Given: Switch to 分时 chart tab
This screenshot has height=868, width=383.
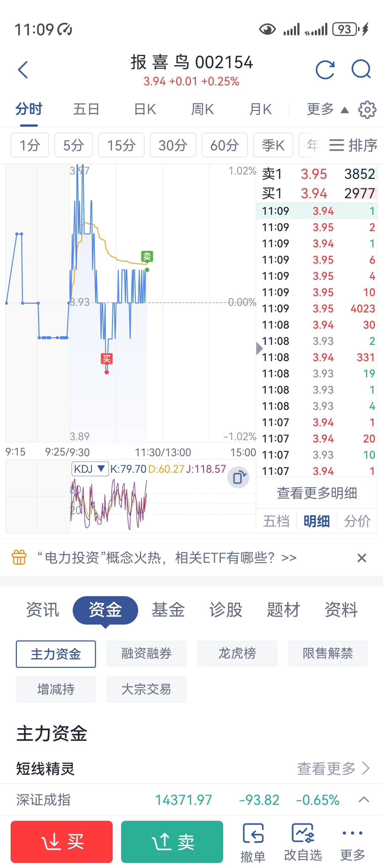Looking at the screenshot, I should click(29, 109).
